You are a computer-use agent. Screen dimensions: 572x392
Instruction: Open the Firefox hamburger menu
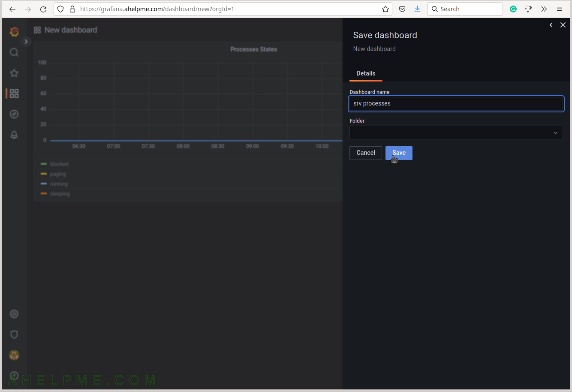coord(560,9)
